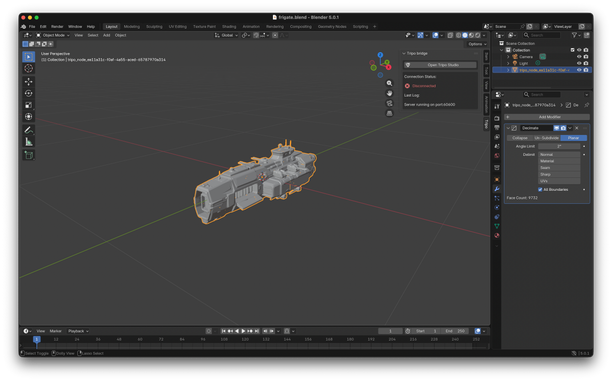Screen dimensions: 612x382
Task: Disable Camera in renders
Action: 586,57
